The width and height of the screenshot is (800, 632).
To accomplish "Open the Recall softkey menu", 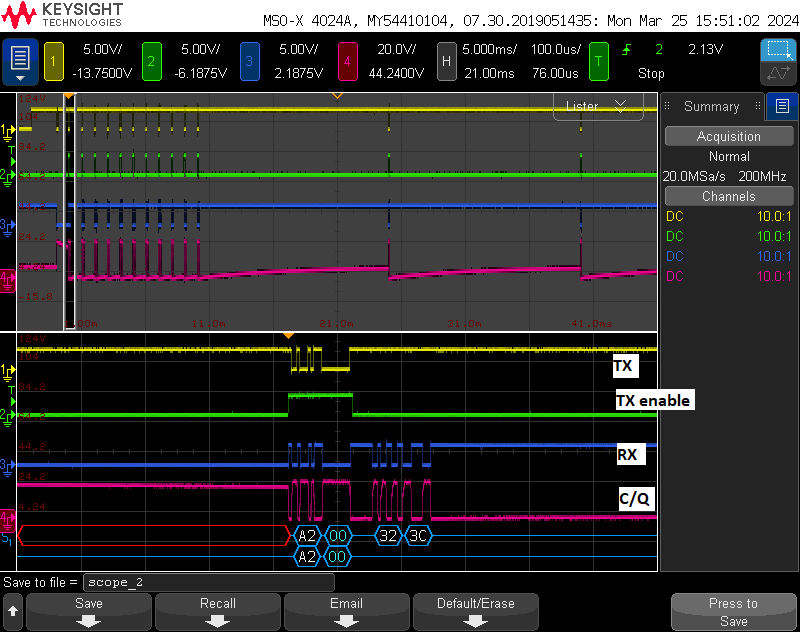I will 217,612.
